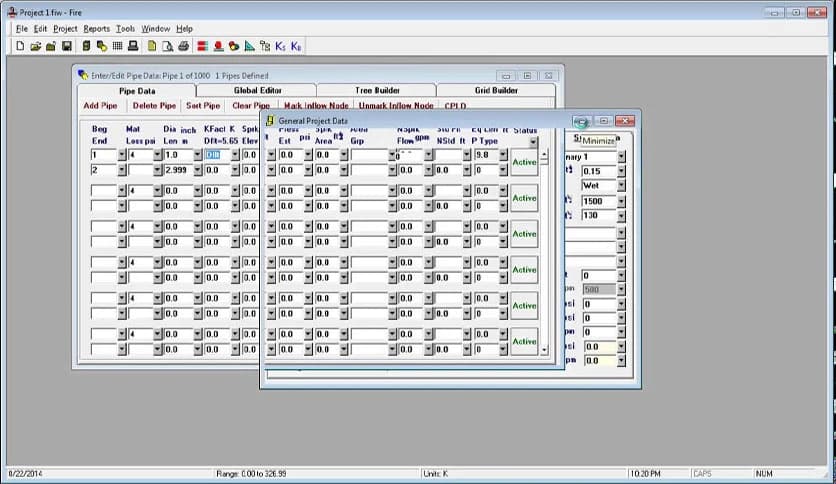836x484 pixels.
Task: Switch to the Global Editor tab
Action: coord(257,91)
